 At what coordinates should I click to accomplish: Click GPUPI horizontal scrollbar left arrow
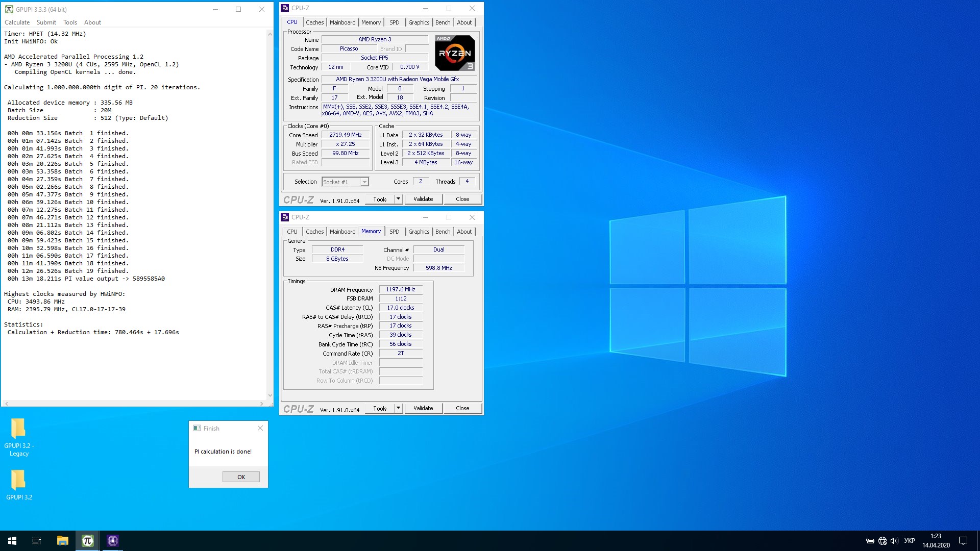6,404
